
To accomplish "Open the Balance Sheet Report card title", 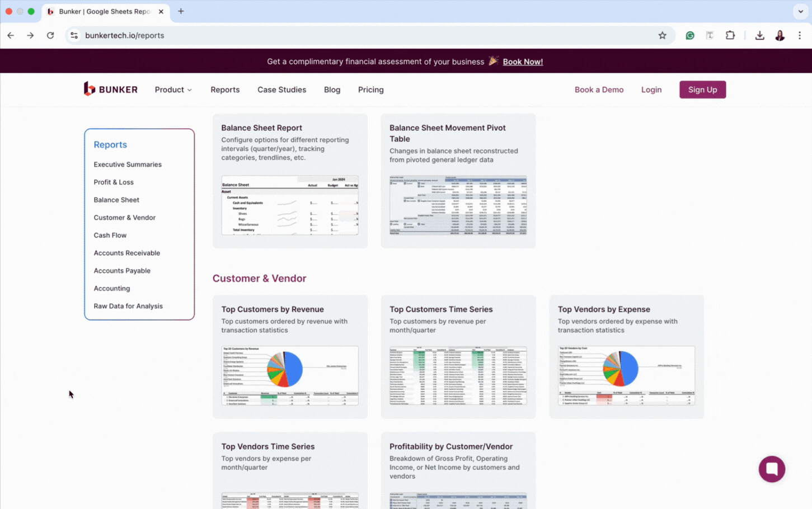I will tap(261, 128).
